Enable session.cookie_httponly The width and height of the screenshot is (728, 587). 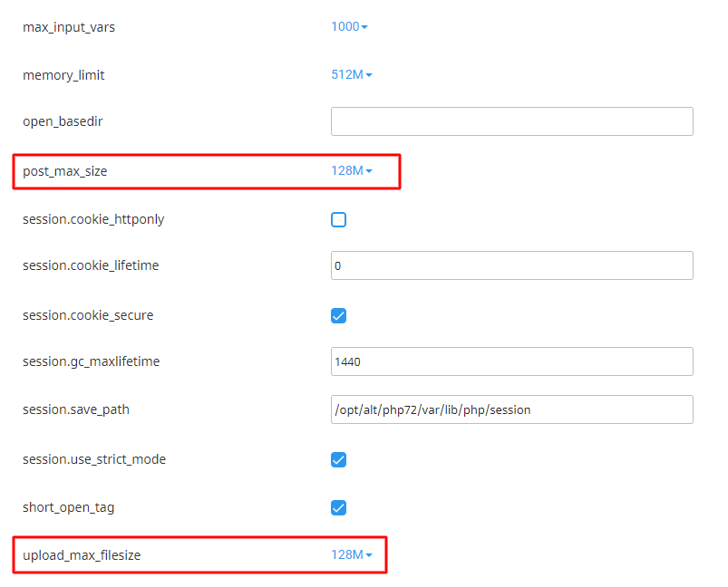[338, 219]
